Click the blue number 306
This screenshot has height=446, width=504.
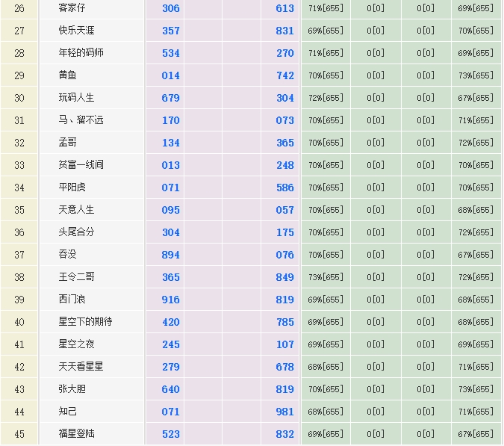(x=171, y=8)
